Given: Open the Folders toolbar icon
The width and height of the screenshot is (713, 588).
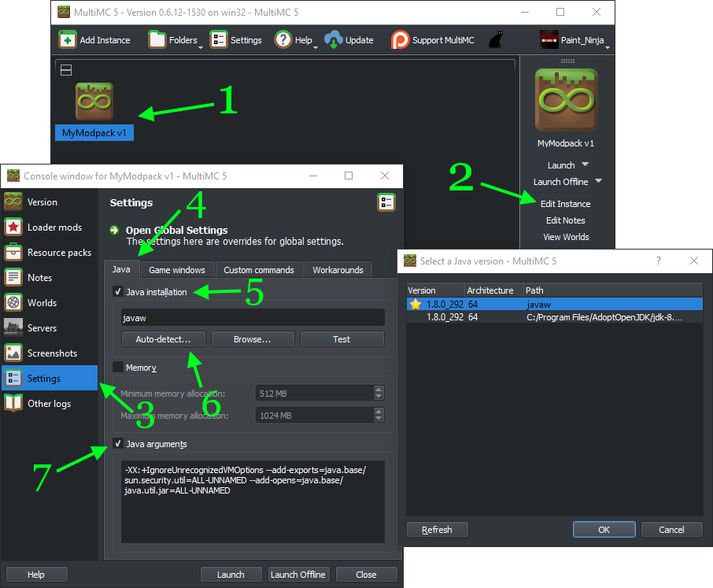Looking at the screenshot, I should pyautogui.click(x=157, y=40).
